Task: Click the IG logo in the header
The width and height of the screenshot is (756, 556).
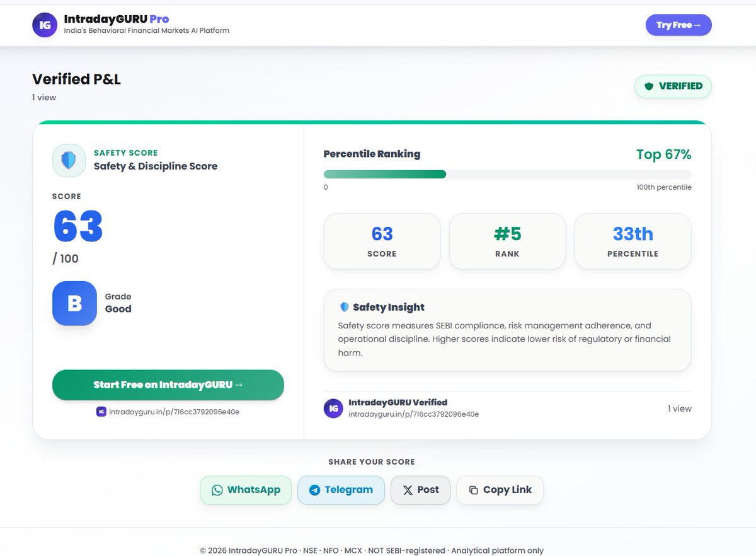Action: pyautogui.click(x=45, y=25)
